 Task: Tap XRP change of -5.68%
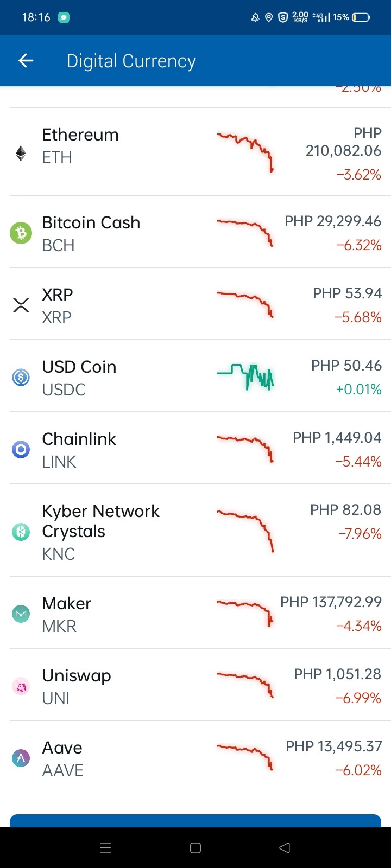coord(358,317)
